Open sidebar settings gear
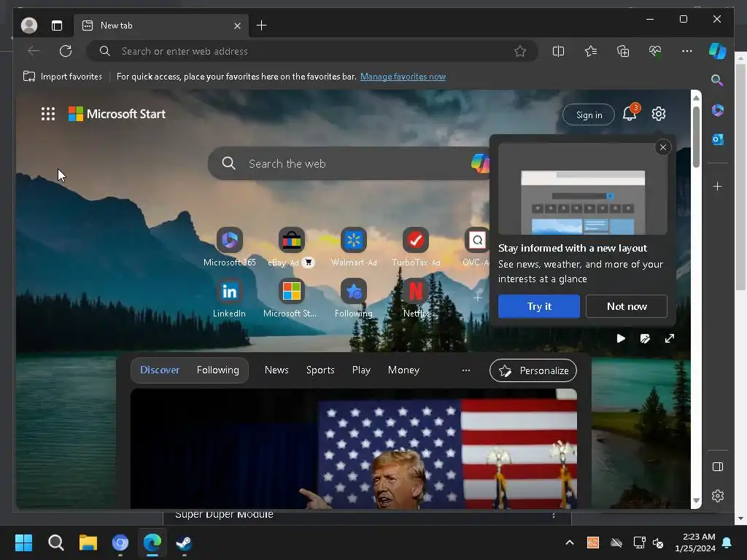 point(718,496)
